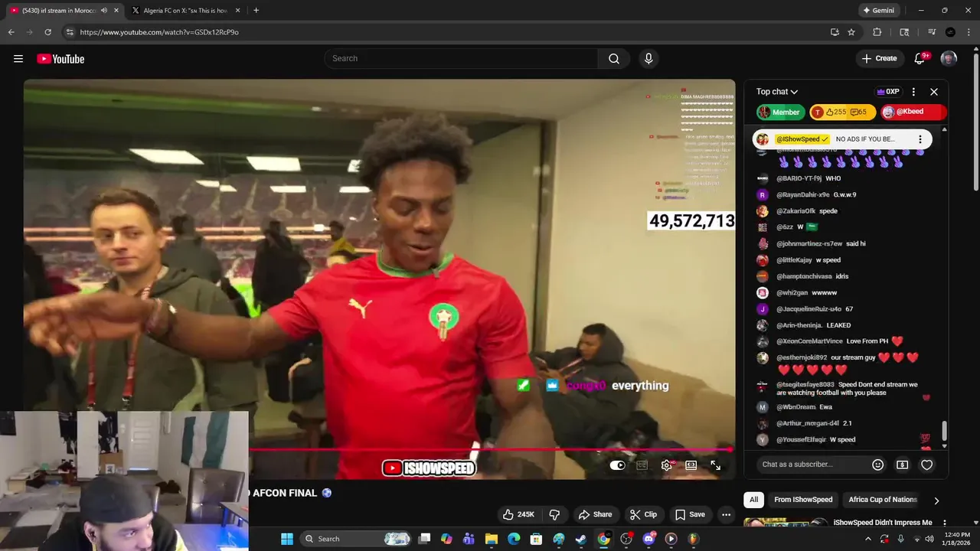The width and height of the screenshot is (980, 551).
Task: Select the Africa Cup of Nations chip
Action: click(x=882, y=500)
